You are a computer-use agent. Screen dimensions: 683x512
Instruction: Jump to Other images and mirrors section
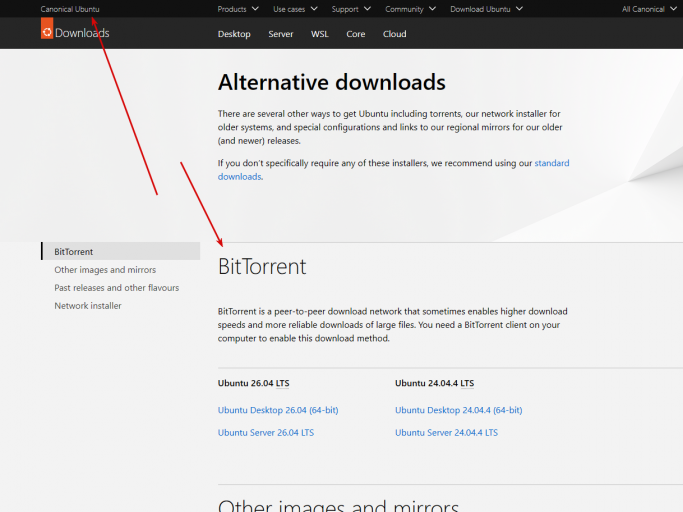(105, 270)
